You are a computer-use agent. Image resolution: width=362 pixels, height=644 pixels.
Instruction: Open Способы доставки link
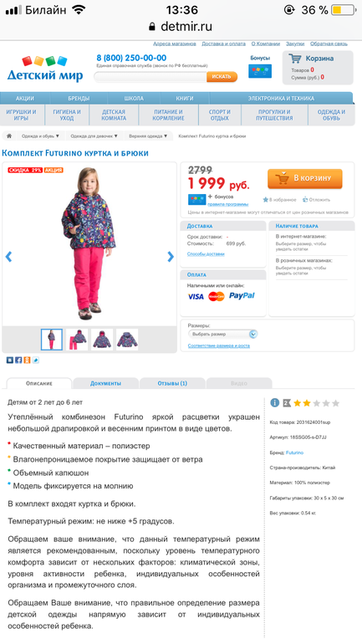[206, 253]
